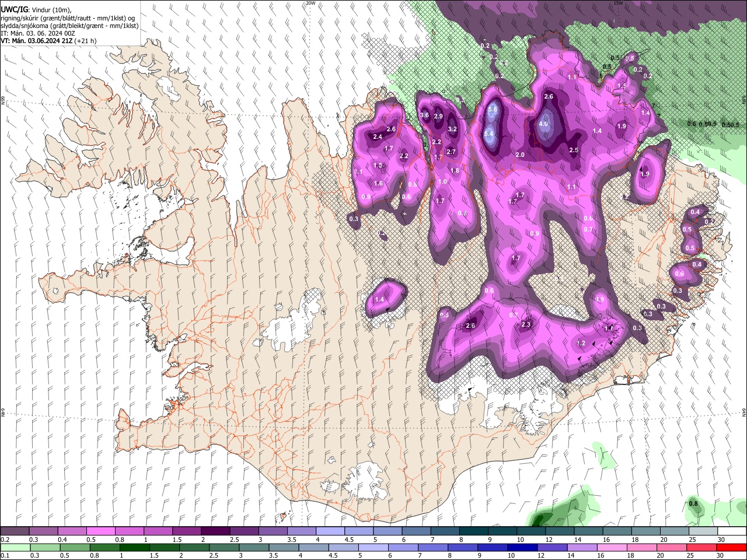
Task: Click the '30' label on snow scale
Action: (x=720, y=540)
